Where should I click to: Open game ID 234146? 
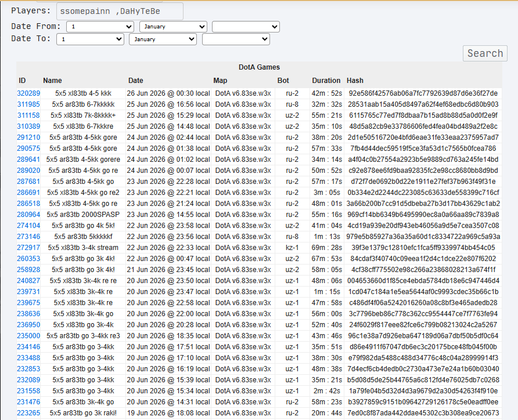pos(28,347)
